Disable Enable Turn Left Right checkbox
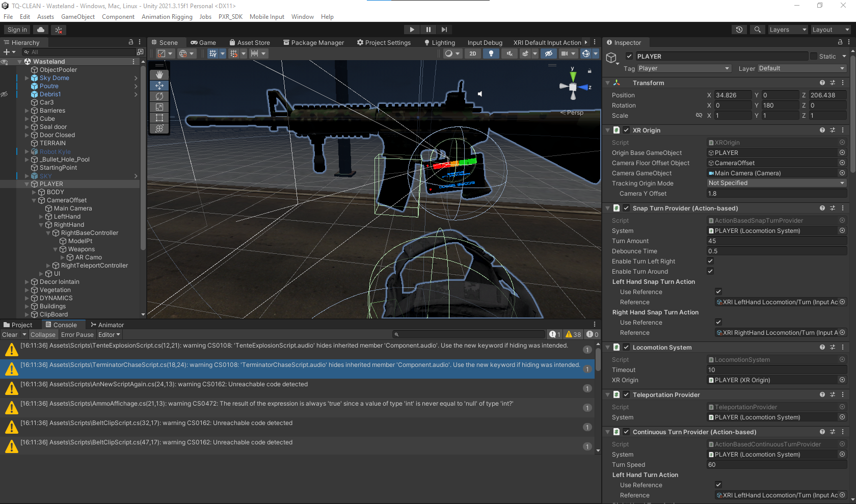The width and height of the screenshot is (856, 504). 710,261
